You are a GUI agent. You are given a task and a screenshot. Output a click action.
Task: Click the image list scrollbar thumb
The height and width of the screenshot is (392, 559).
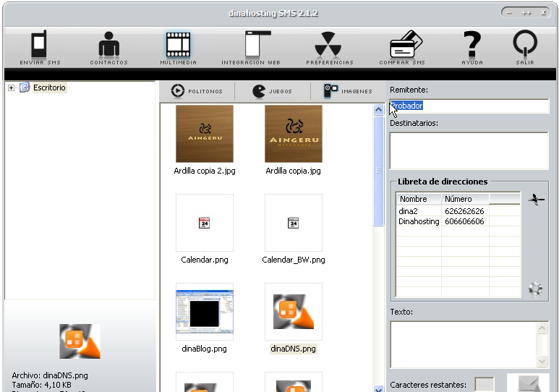click(x=379, y=171)
